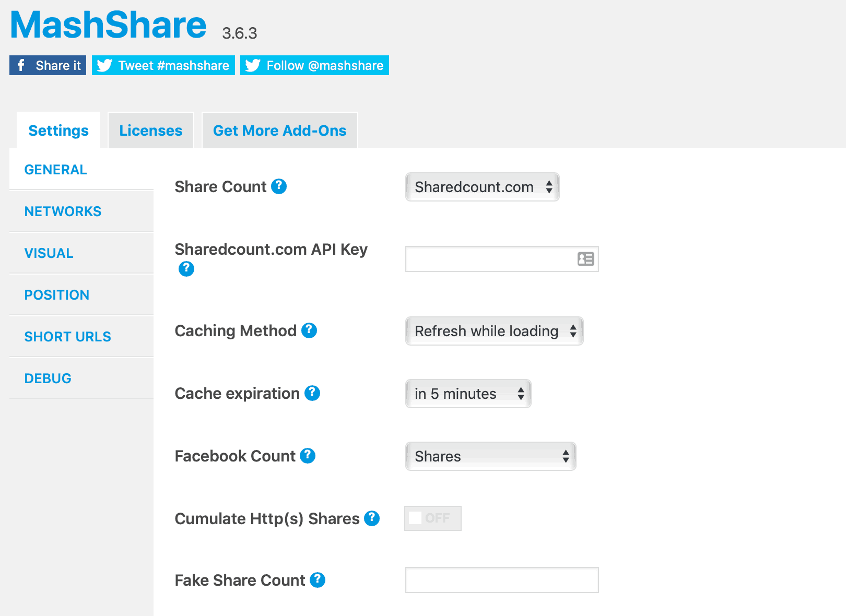Click inside the Fake Share Count field
The image size is (846, 616).
501,579
